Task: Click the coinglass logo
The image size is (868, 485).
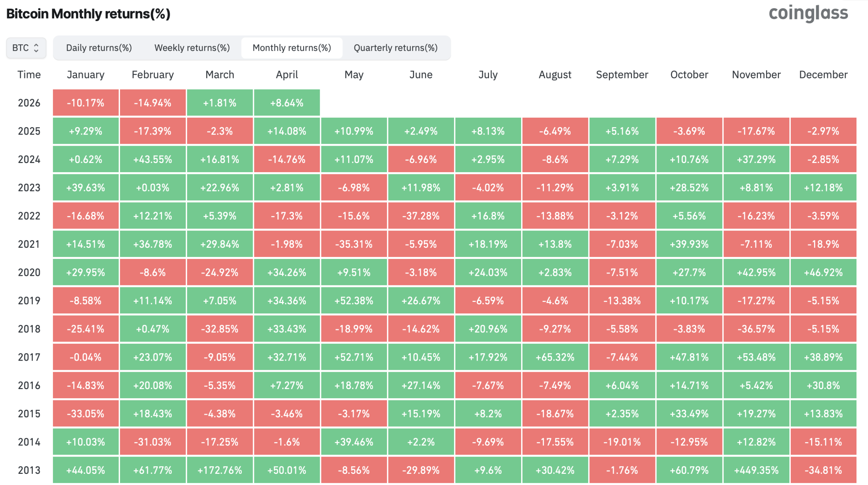Action: click(x=808, y=14)
